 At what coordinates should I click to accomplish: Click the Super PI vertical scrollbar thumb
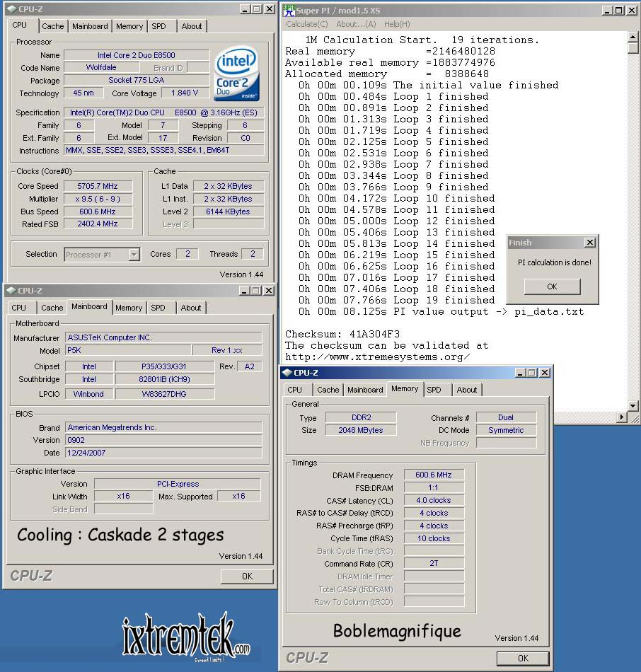(x=633, y=47)
